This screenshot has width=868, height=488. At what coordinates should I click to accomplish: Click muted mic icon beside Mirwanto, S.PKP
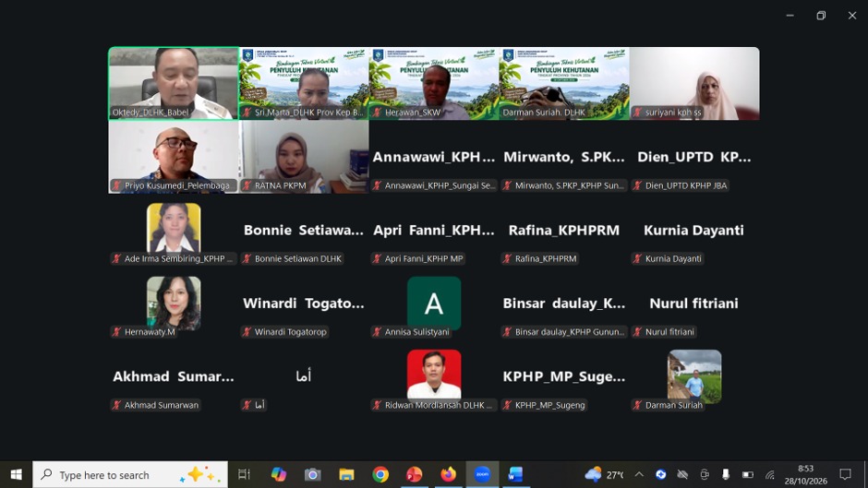(507, 185)
